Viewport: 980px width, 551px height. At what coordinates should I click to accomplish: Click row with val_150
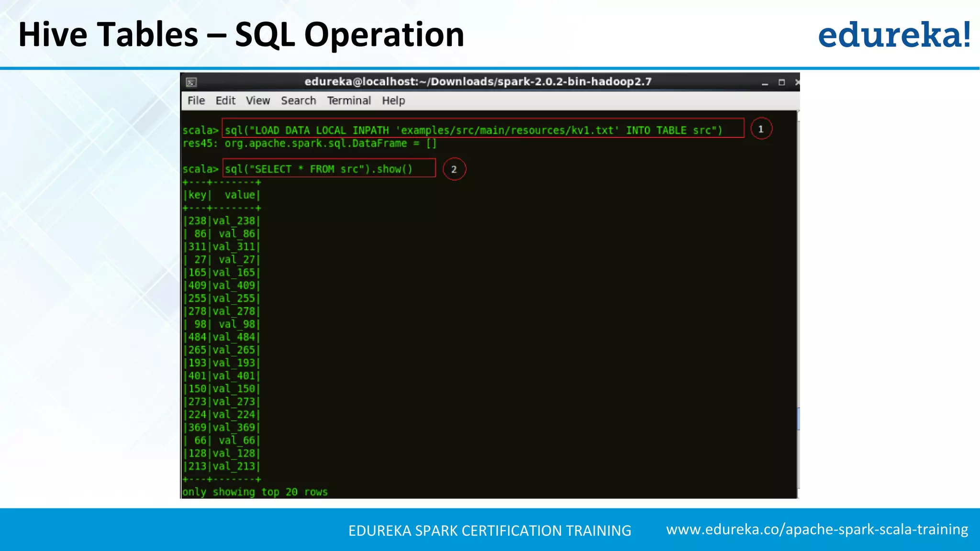[222, 389]
